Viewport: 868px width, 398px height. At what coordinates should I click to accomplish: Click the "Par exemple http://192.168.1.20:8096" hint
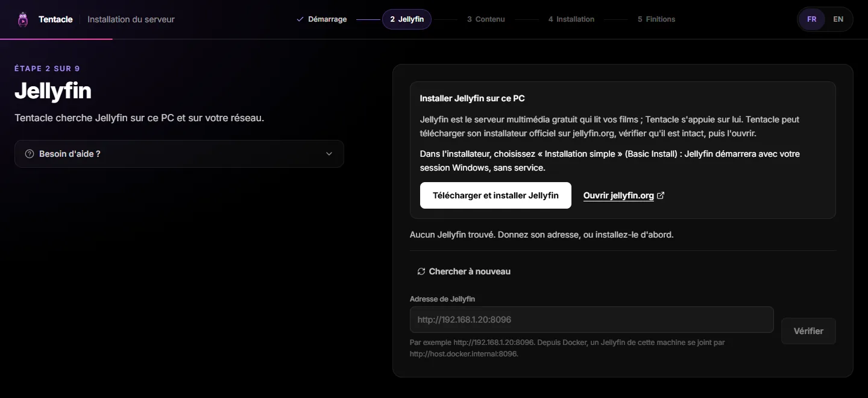567,348
